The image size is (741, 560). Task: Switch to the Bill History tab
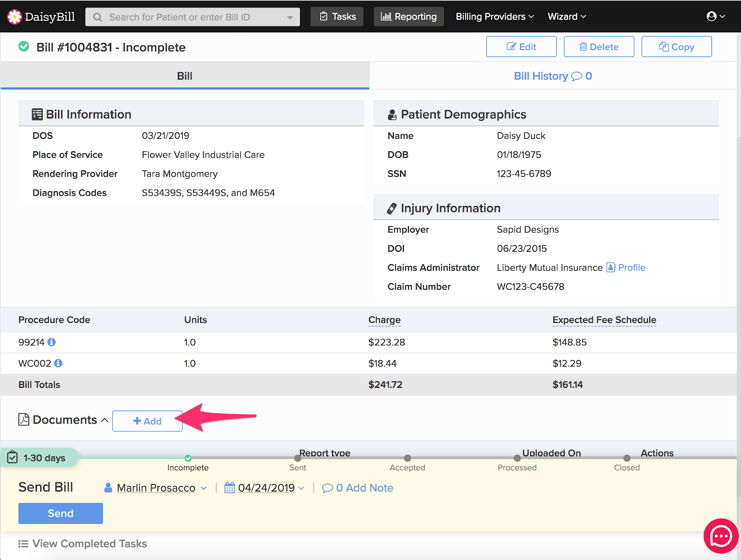pos(553,76)
